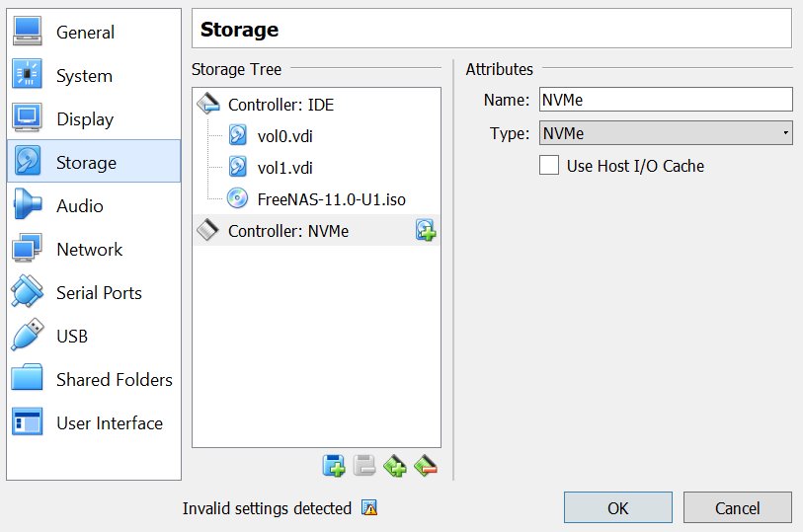Open the Network settings category
This screenshot has width=803, height=532.
(x=94, y=249)
